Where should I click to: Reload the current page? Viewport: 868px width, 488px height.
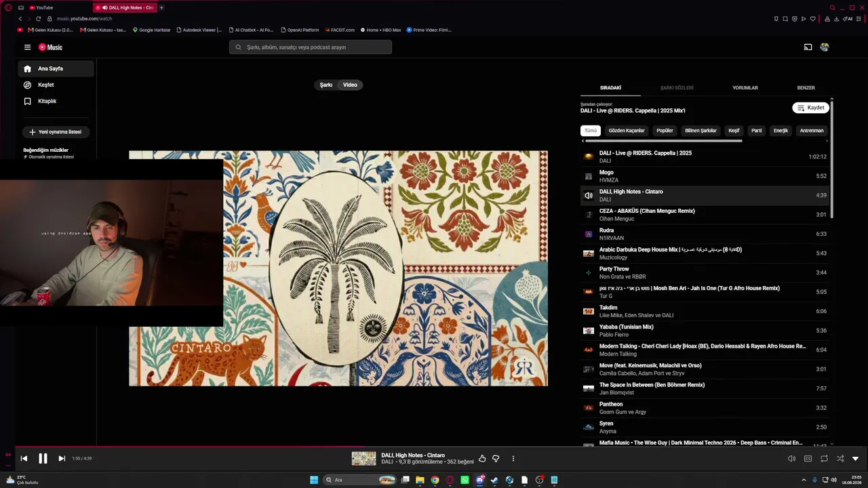click(38, 19)
